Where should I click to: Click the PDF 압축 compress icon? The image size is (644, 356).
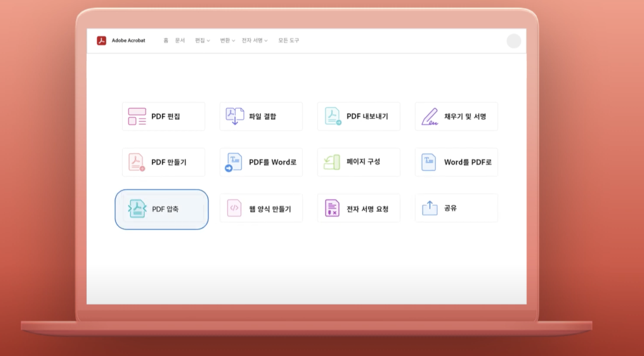pos(137,209)
